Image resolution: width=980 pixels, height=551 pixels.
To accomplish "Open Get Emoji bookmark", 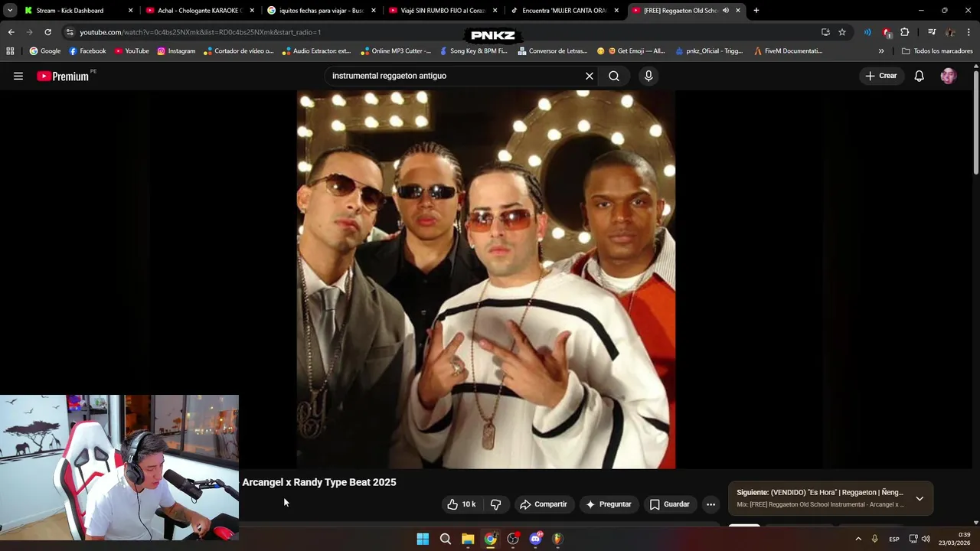I will [631, 51].
